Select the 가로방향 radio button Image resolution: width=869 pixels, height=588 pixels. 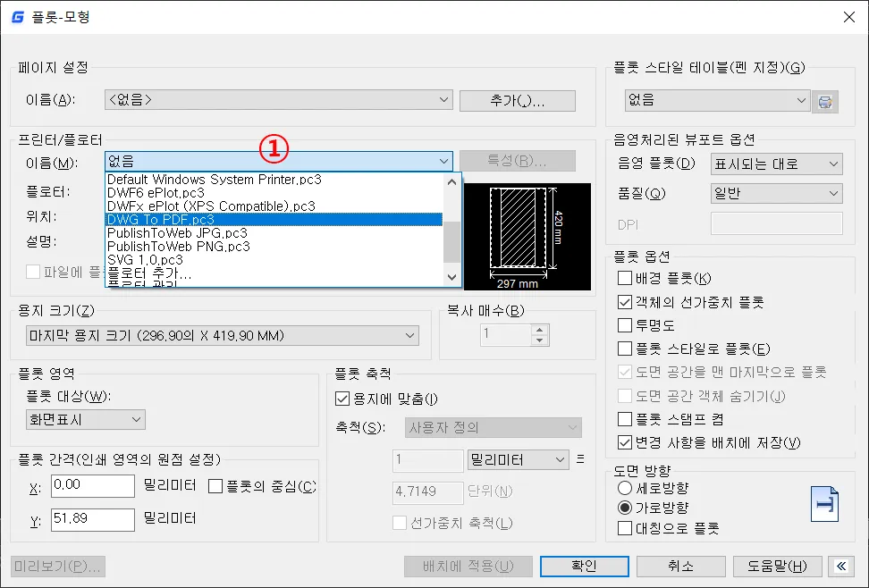625,508
